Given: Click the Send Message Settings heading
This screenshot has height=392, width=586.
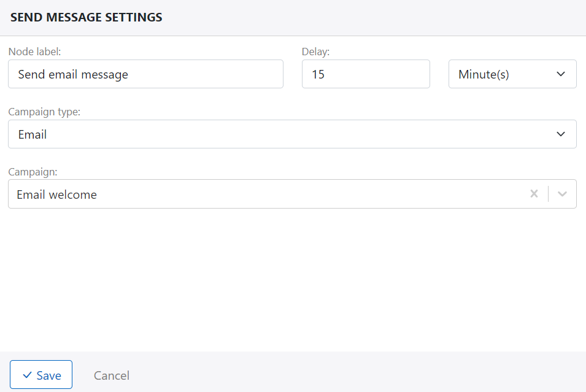Looking at the screenshot, I should 87,18.
